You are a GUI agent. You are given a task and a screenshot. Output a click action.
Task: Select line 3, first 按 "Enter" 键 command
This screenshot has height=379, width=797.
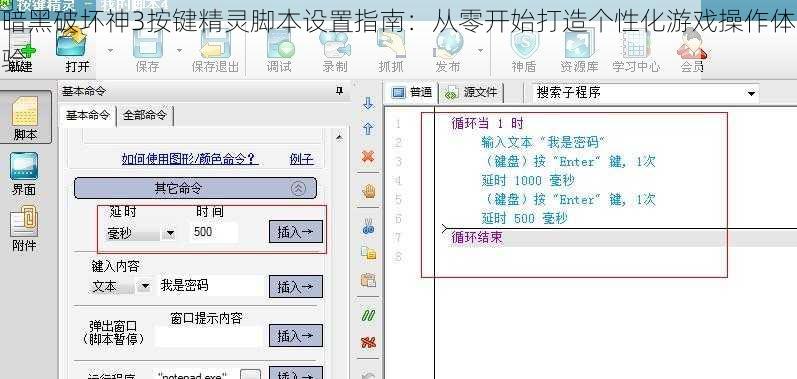568,162
